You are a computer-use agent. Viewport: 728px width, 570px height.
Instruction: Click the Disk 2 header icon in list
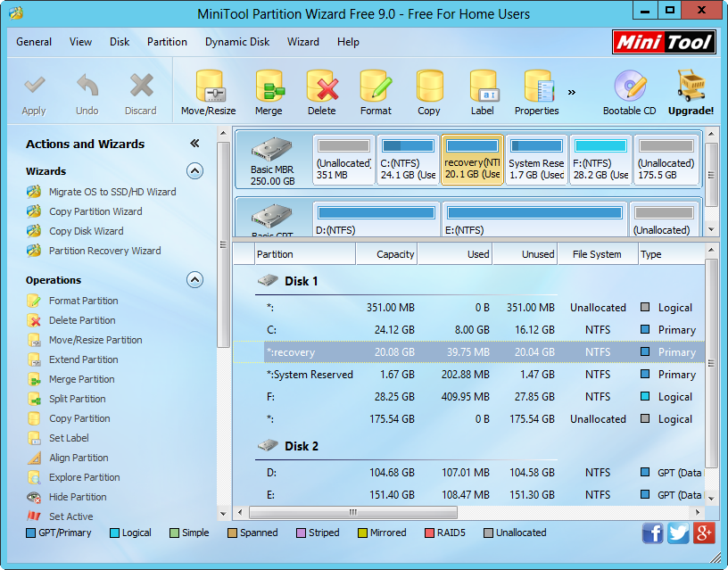coord(268,446)
